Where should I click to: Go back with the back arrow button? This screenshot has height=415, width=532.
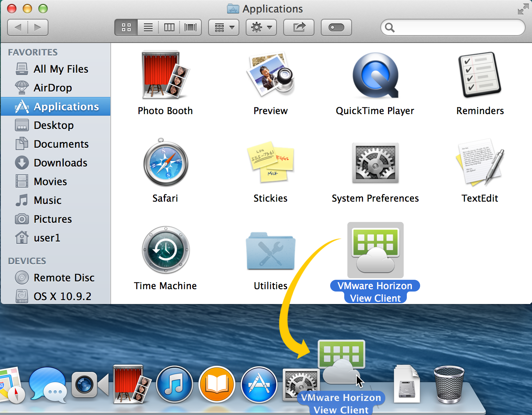click(x=18, y=27)
